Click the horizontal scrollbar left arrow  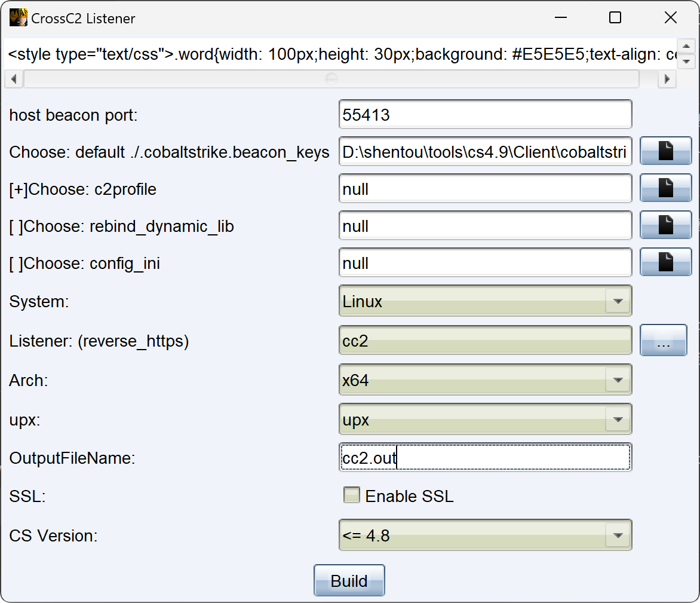click(x=14, y=79)
